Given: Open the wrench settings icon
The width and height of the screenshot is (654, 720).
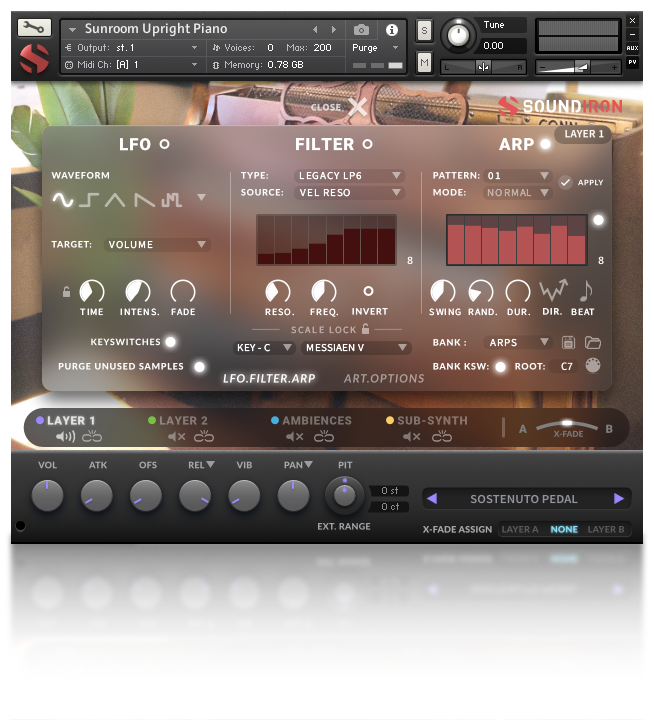Looking at the screenshot, I should 34,28.
